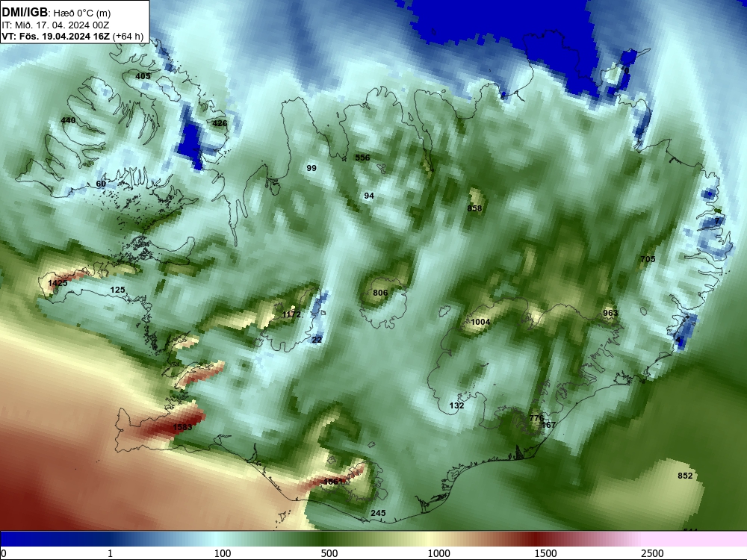Click the IT: Mið. 17. 04. 2024 00Z line
Image resolution: width=747 pixels, height=560 pixels.
tap(55, 25)
